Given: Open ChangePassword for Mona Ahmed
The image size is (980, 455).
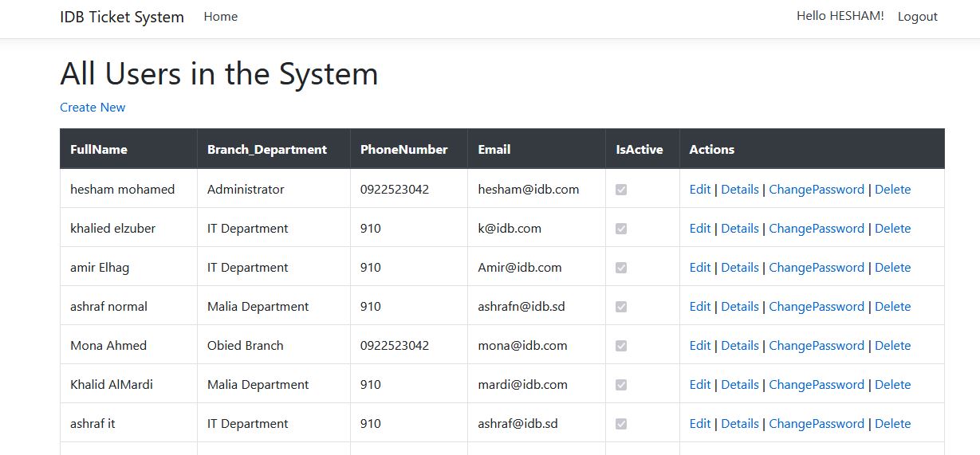Looking at the screenshot, I should click(x=817, y=346).
